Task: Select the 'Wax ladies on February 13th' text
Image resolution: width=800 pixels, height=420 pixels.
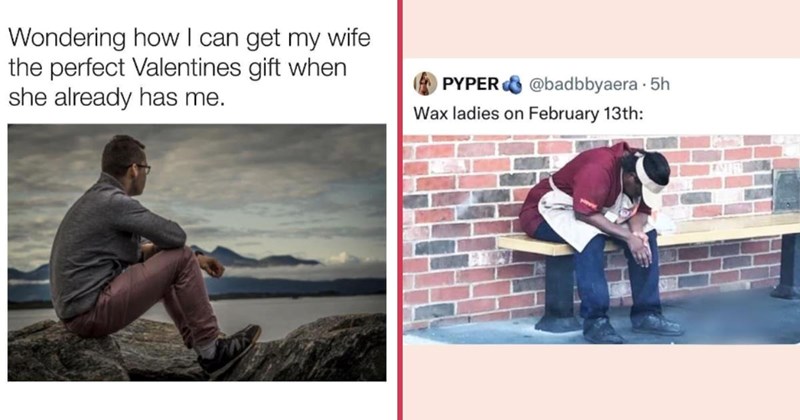Action: 528,113
